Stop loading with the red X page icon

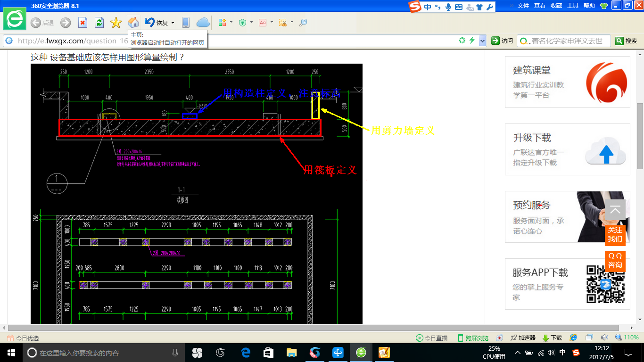point(83,23)
